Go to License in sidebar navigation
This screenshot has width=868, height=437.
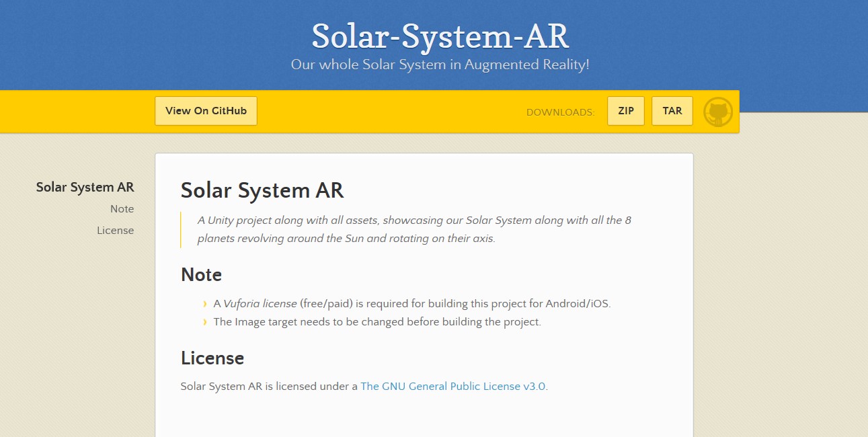click(x=115, y=231)
